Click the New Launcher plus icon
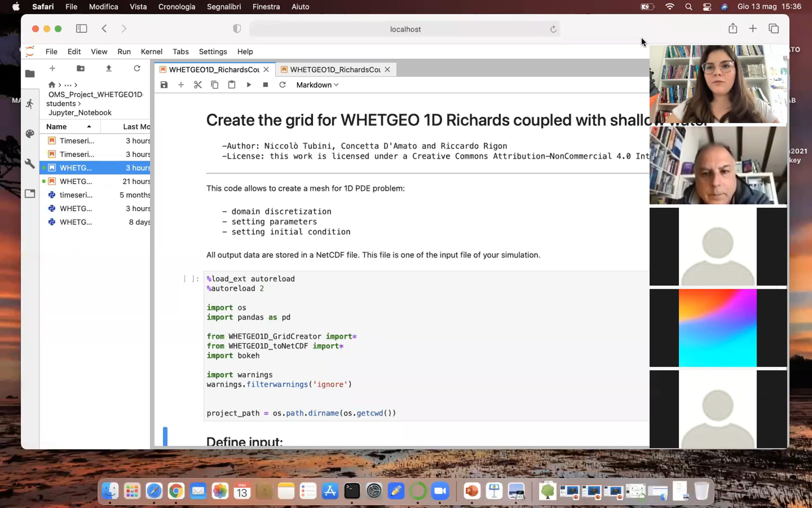Screen dimensions: 812x508 pyautogui.click(x=52, y=68)
